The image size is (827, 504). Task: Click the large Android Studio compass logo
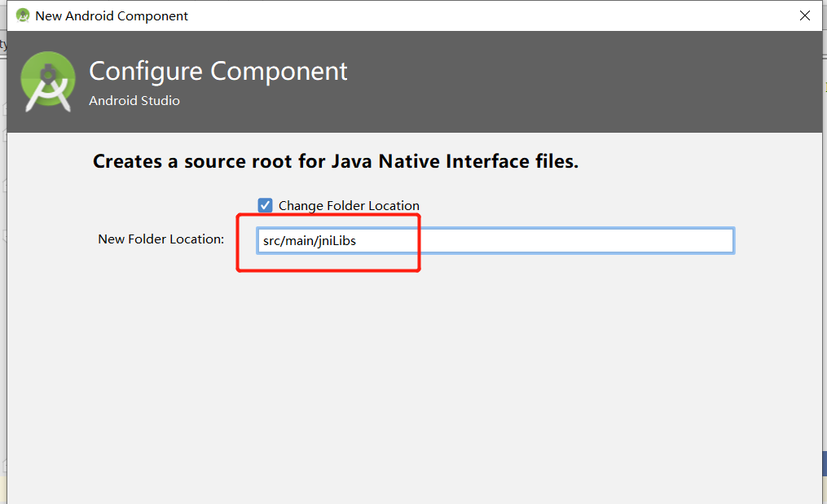pyautogui.click(x=48, y=81)
